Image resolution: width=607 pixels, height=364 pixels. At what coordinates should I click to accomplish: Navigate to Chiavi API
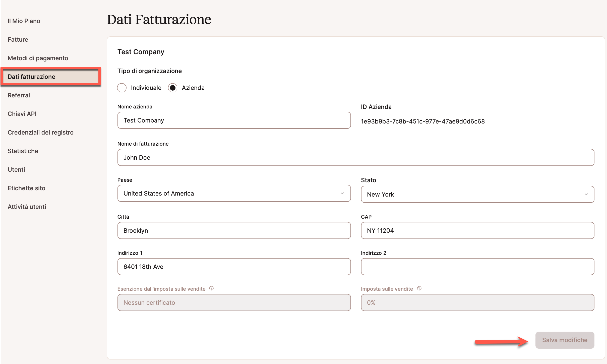pyautogui.click(x=22, y=114)
